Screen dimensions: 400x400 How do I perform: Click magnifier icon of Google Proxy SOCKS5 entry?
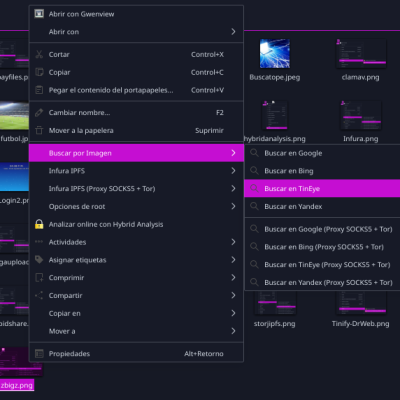254,229
